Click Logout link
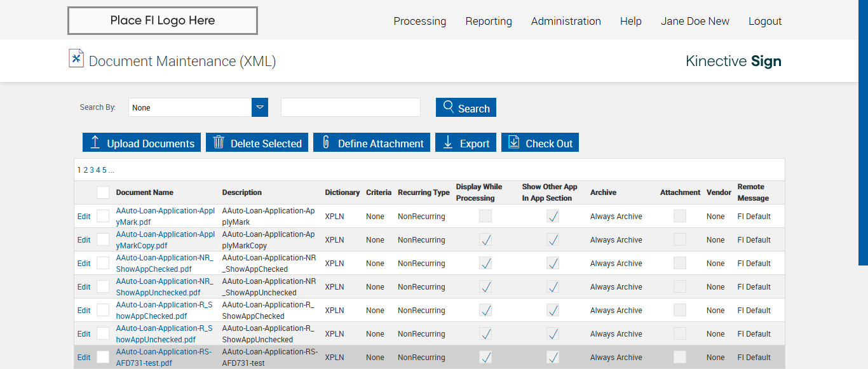The image size is (868, 369). [x=764, y=21]
